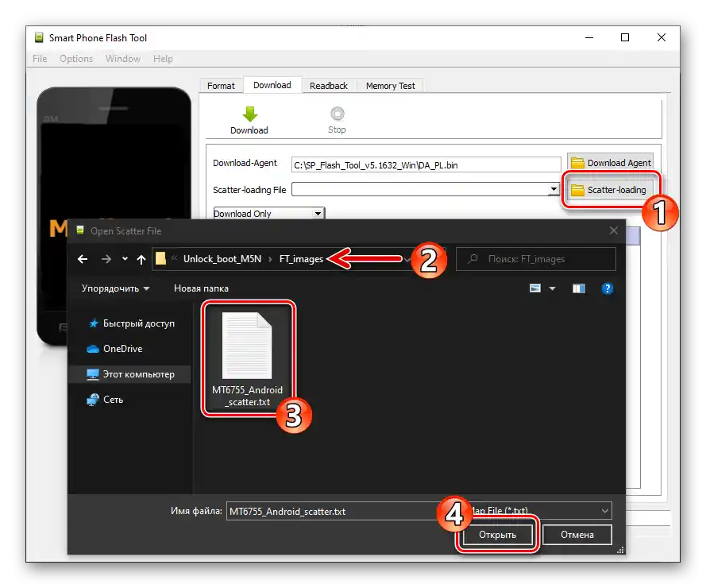The height and width of the screenshot is (588, 706).
Task: Click the FT_images breadcrumb
Action: tap(301, 258)
